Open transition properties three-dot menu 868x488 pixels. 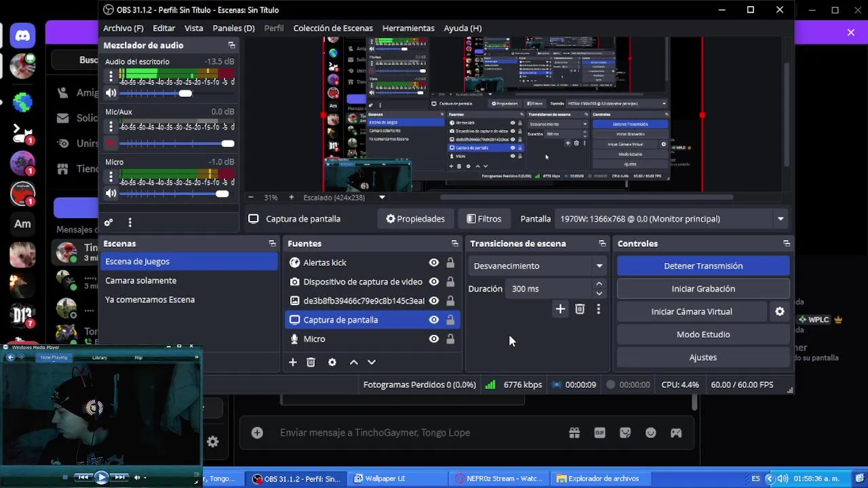tap(598, 309)
